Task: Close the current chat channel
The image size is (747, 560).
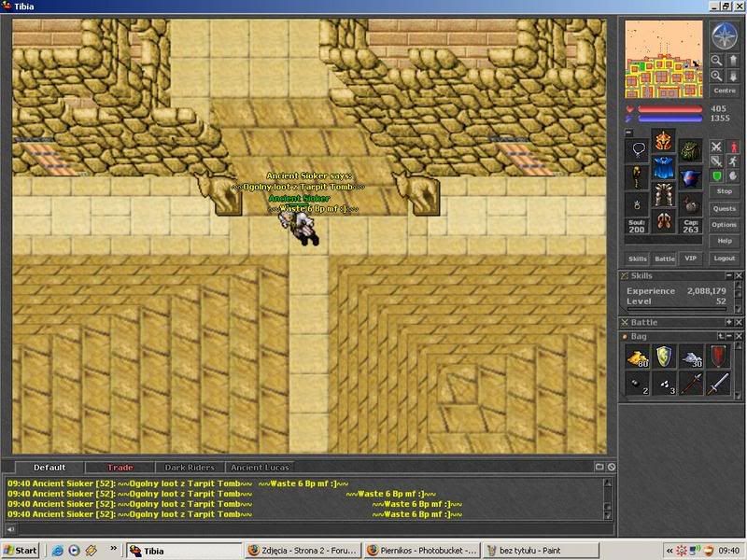Action: [x=612, y=468]
